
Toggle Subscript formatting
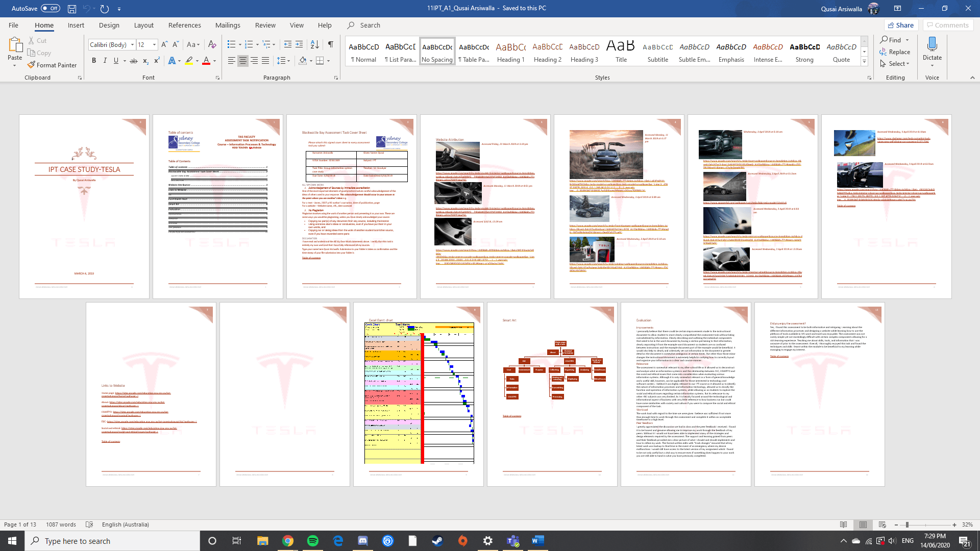[x=145, y=61]
